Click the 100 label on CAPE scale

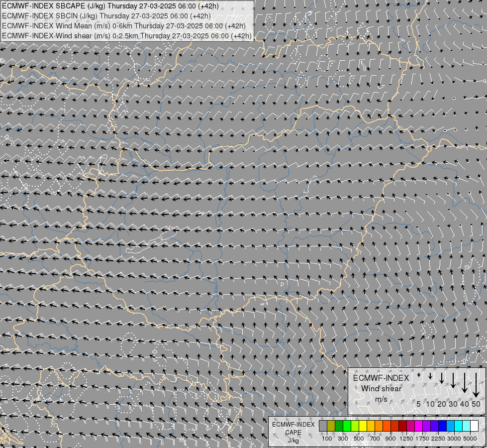327,439
